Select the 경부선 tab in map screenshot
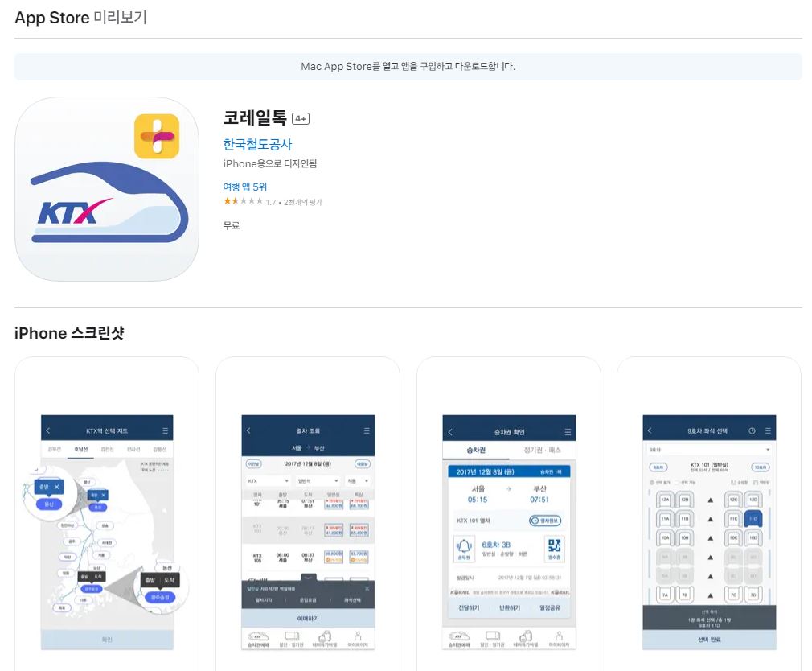The height and width of the screenshot is (671, 812). [55, 449]
